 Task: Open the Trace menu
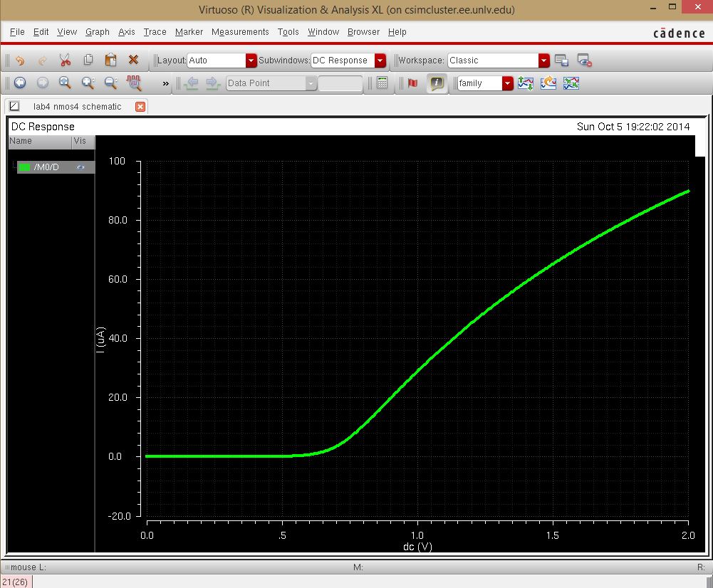[x=155, y=32]
